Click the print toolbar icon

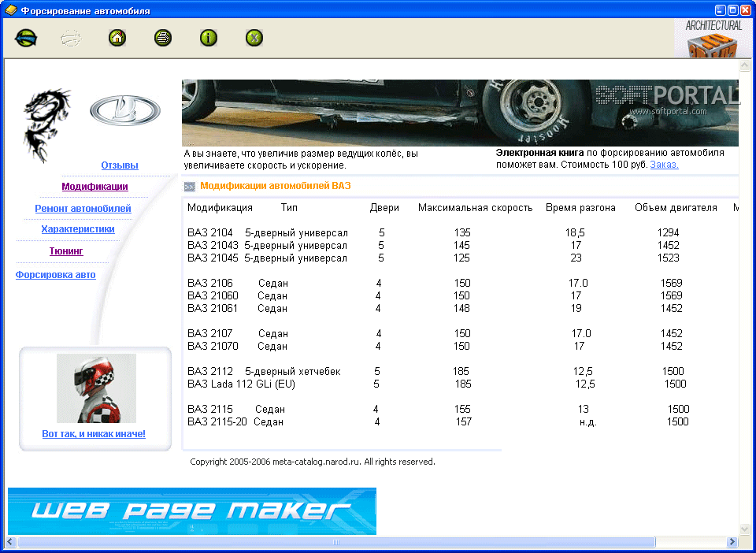click(163, 38)
